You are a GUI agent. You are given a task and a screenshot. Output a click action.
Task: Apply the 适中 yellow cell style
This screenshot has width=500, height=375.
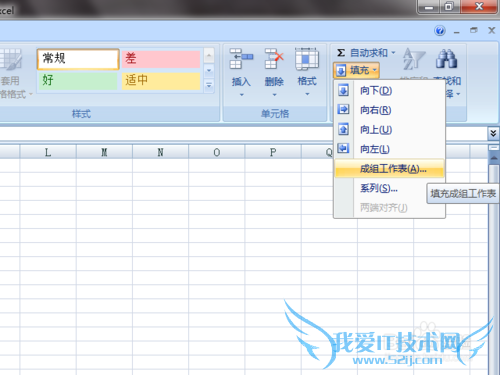click(x=161, y=80)
